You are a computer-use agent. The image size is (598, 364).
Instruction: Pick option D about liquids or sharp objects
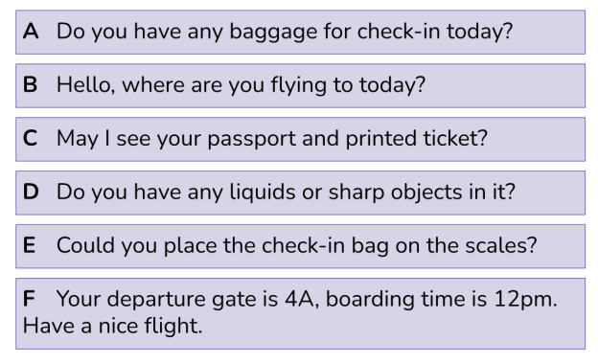click(x=300, y=193)
